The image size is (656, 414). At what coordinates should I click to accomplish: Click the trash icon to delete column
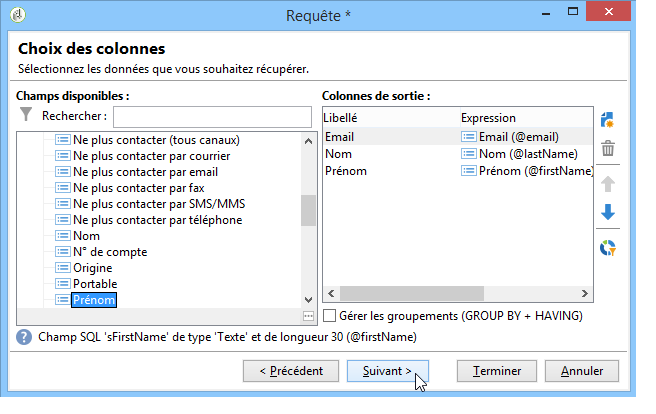(x=607, y=150)
